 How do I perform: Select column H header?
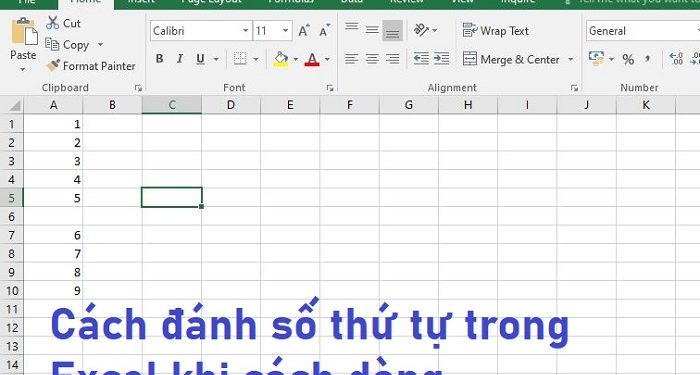[x=468, y=105]
